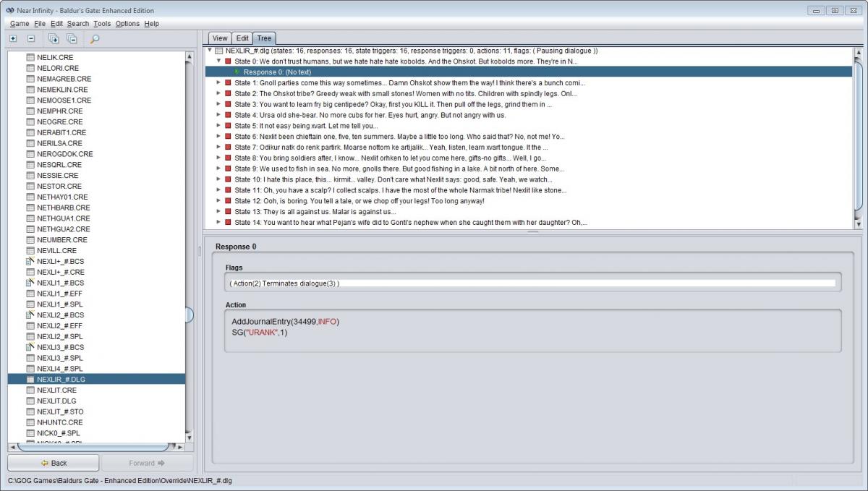Click the expand all nodes toolbar icon
Image resolution: width=868 pixels, height=491 pixels.
54,38
